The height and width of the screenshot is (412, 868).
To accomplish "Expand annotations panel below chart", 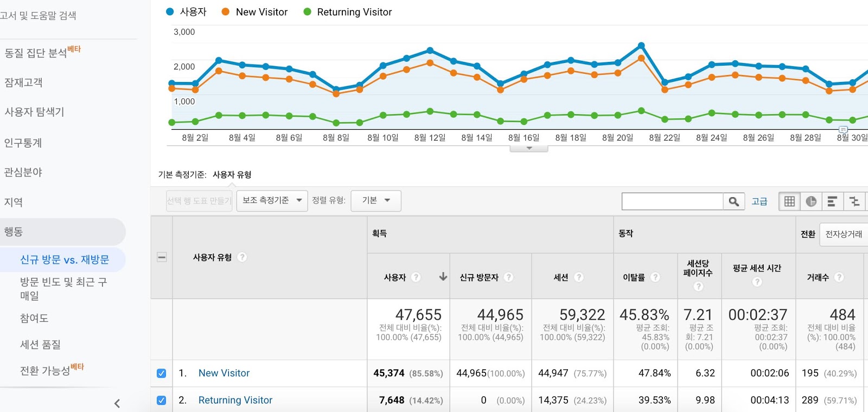I will [529, 149].
